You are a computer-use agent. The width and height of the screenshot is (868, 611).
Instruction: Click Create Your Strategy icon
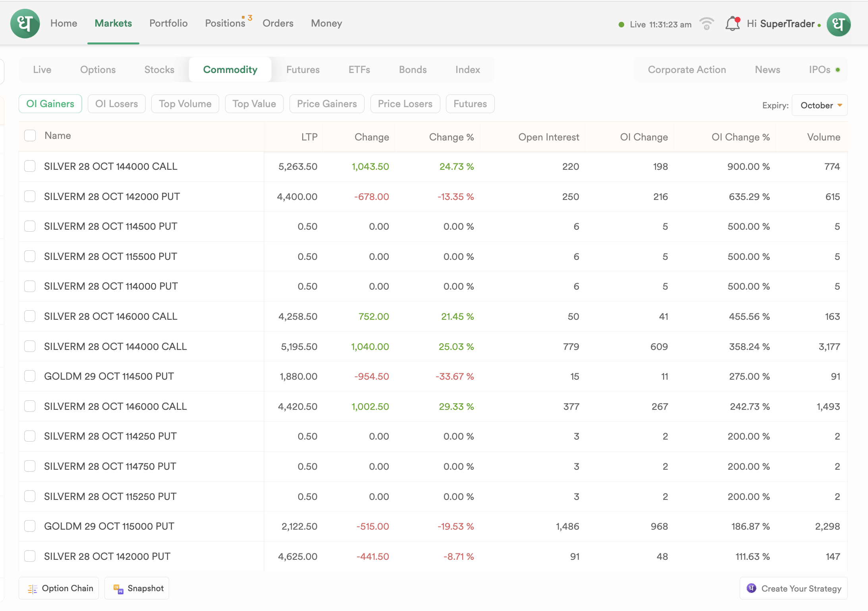(751, 588)
